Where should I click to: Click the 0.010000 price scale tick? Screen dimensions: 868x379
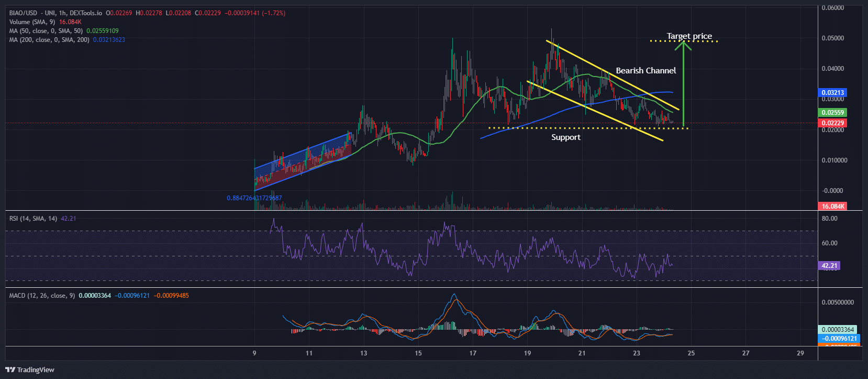coord(834,160)
